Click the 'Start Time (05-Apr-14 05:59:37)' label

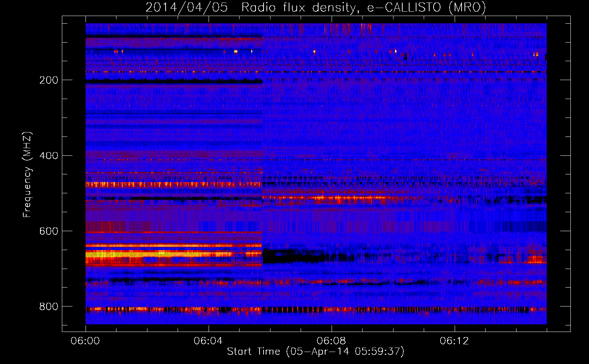coord(316,352)
